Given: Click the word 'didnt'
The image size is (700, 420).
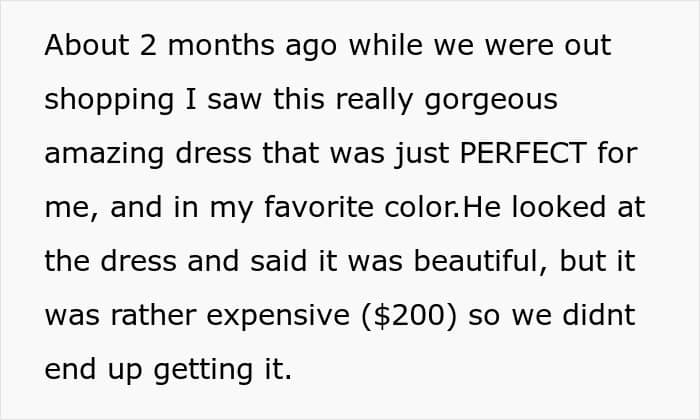Looking at the screenshot, I should pos(599,315).
